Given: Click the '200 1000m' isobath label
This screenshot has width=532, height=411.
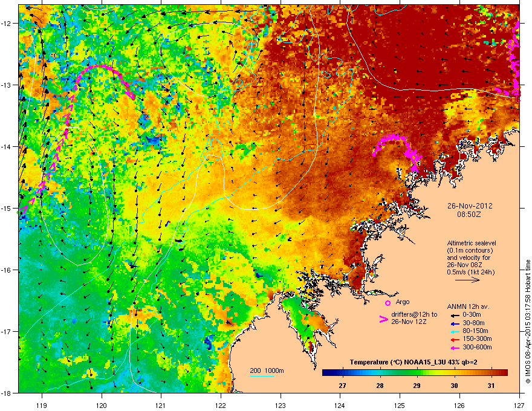Looking at the screenshot, I should pyautogui.click(x=267, y=371).
